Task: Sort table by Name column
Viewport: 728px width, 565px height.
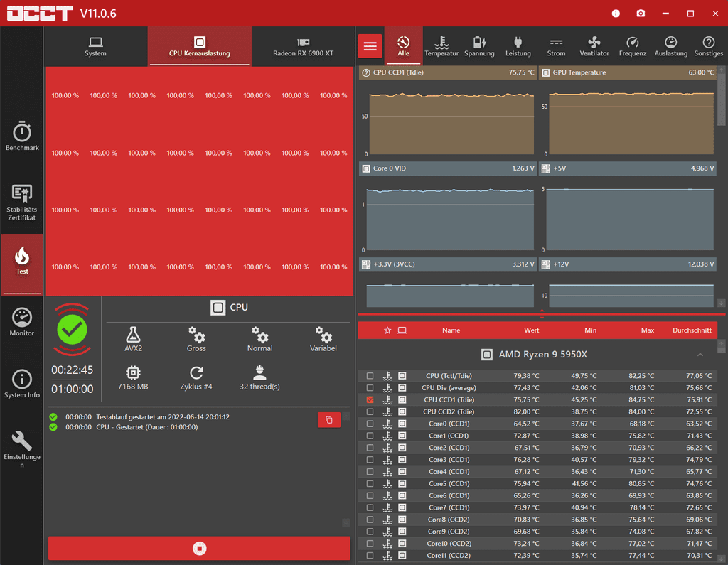Action: [x=451, y=330]
